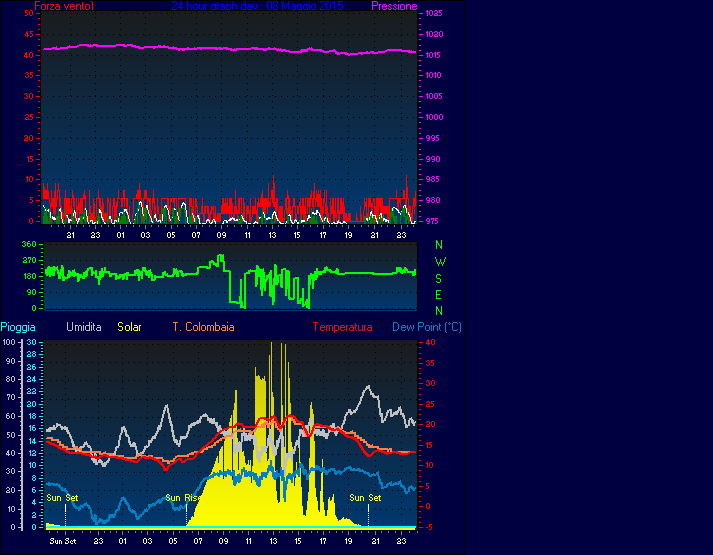The height and width of the screenshot is (555, 713).
Task: Click the "T. Colombaia" legend label
Action: pyautogui.click(x=204, y=327)
